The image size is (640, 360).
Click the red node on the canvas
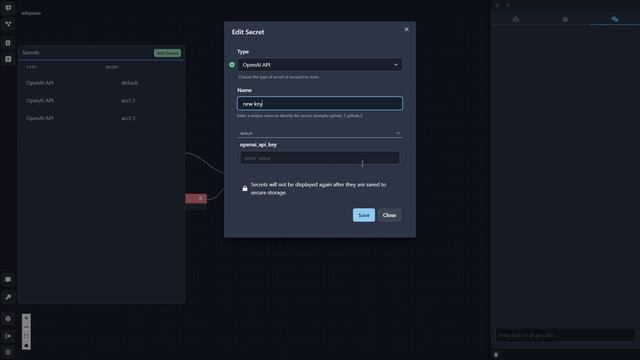pos(196,198)
